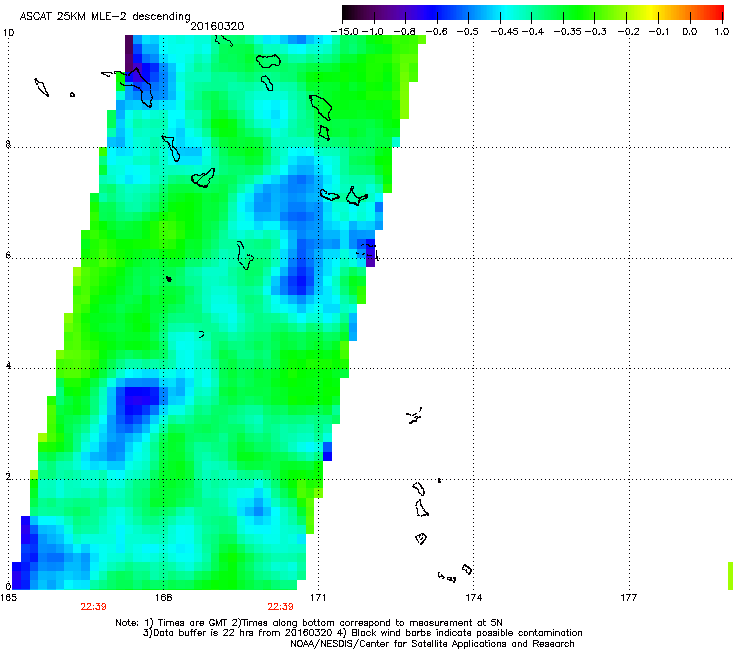Click the red '22:39' time left of 171
740x650 pixels.
(280, 607)
